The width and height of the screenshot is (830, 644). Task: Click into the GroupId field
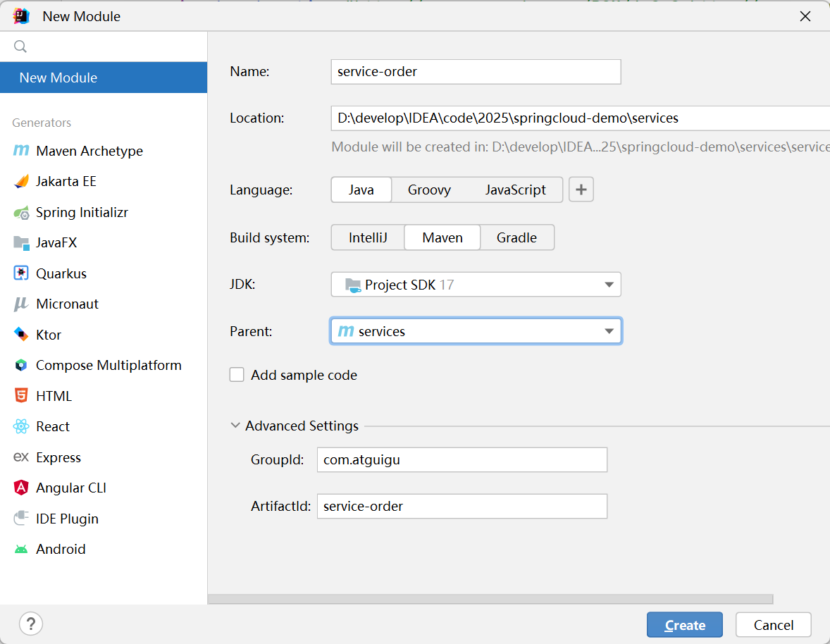462,460
